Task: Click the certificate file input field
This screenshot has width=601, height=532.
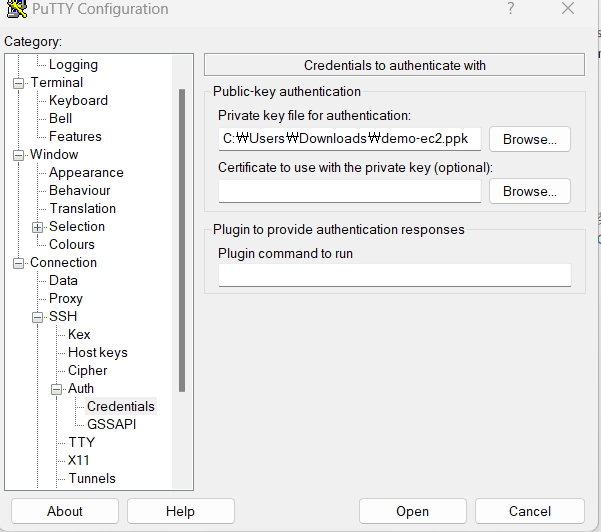Action: [350, 191]
